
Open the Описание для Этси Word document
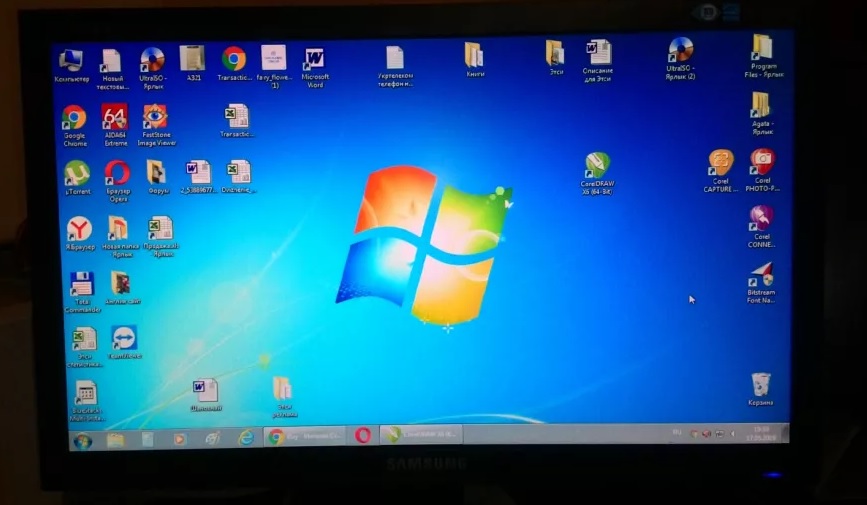598,60
